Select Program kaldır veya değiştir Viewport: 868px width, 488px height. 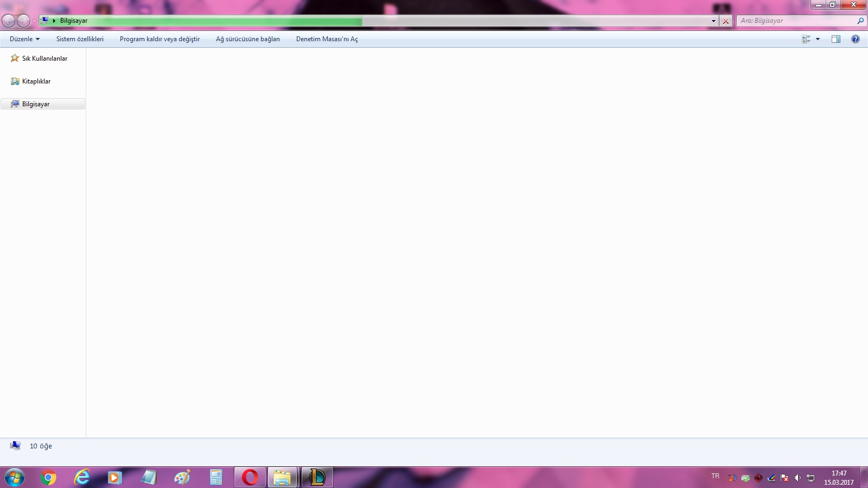coord(159,39)
